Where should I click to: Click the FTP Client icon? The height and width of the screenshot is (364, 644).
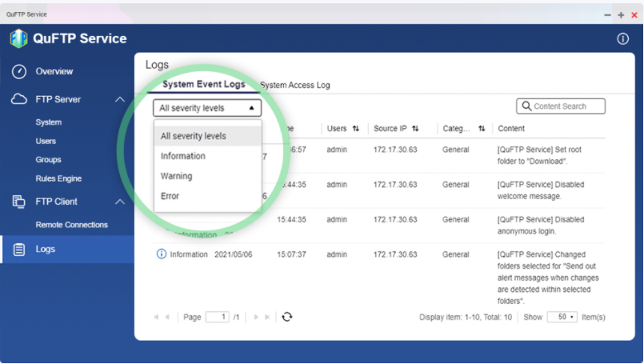[18, 202]
